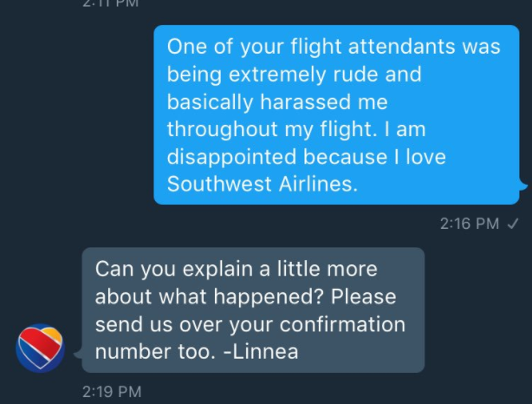This screenshot has width=532, height=404.
Task: Click the "-Linnea" signature in the reply
Action: (x=261, y=351)
